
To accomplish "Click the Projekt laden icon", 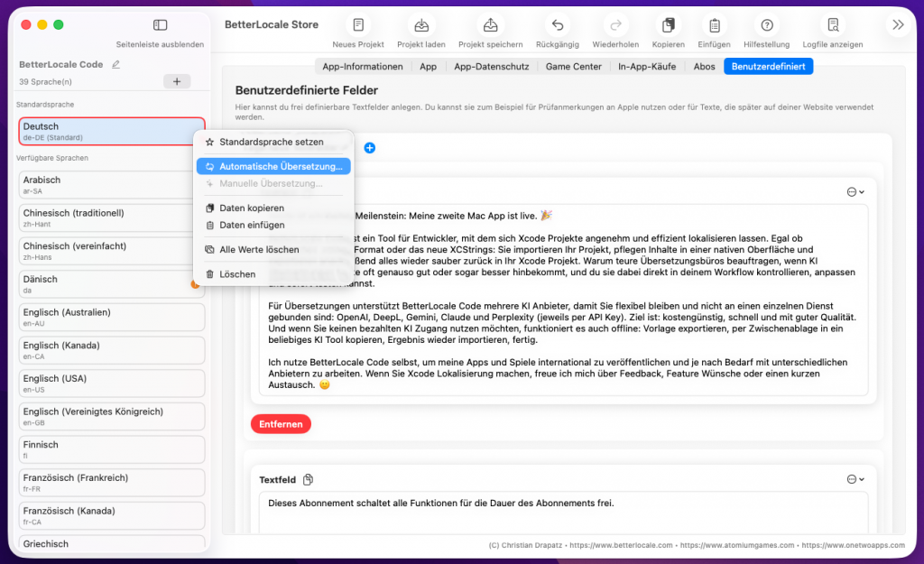I will click(x=421, y=26).
